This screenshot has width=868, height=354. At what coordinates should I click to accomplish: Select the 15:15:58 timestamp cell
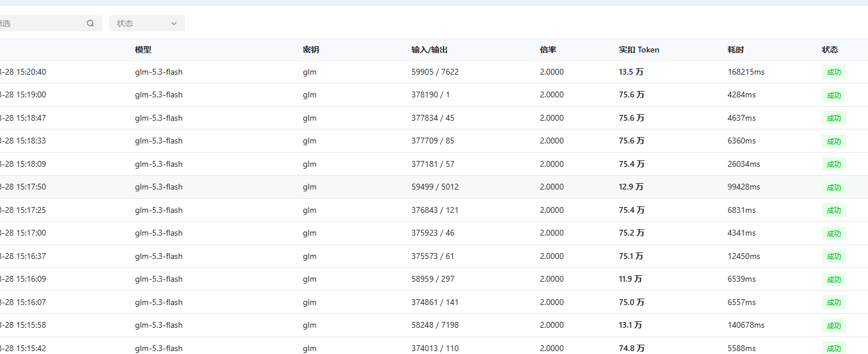[23, 325]
